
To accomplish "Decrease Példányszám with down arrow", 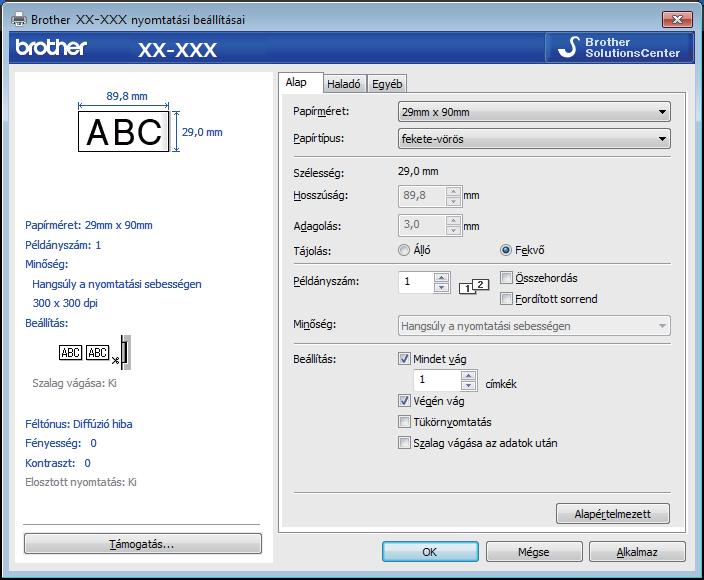I will click(442, 287).
